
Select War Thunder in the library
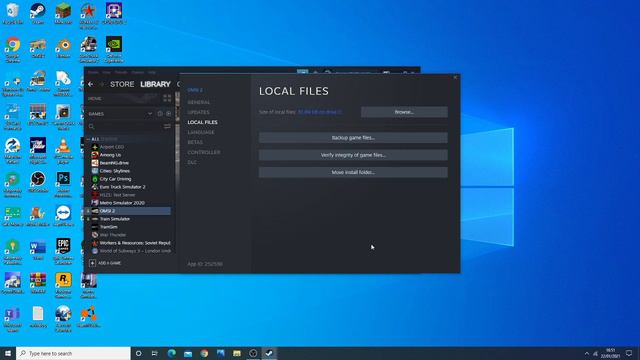coord(113,235)
